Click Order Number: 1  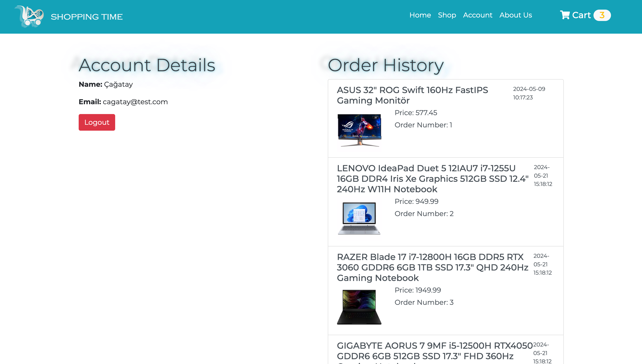[423, 125]
